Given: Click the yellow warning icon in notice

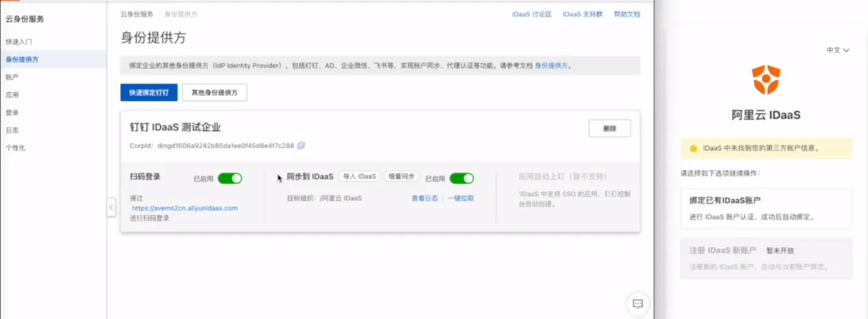Looking at the screenshot, I should [x=693, y=148].
